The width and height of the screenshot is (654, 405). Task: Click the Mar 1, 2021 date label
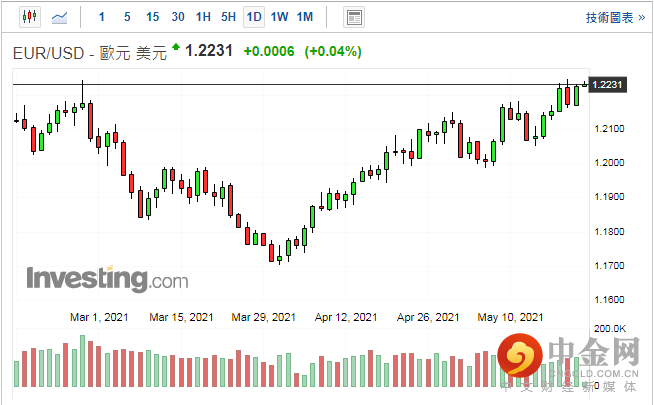tap(99, 317)
